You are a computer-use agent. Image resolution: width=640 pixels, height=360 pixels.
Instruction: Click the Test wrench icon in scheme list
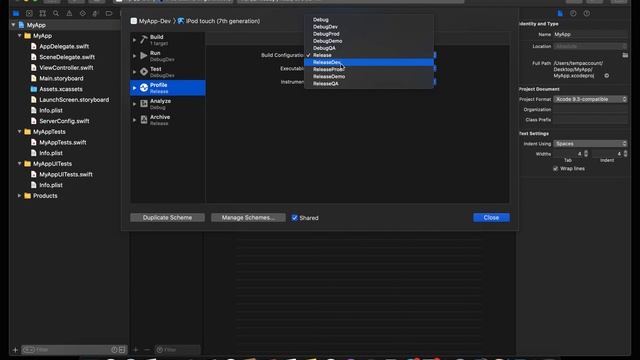click(144, 72)
